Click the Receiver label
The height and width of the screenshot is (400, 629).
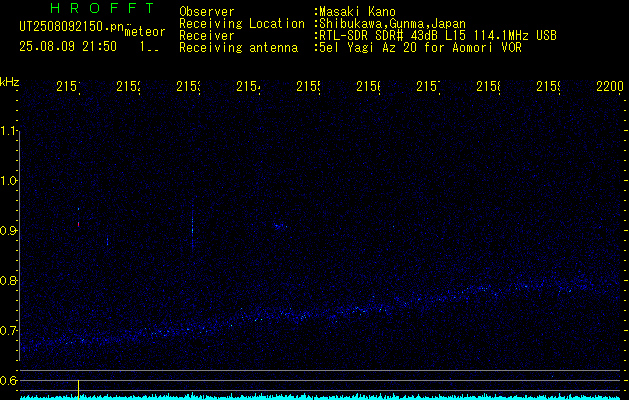(x=207, y=36)
